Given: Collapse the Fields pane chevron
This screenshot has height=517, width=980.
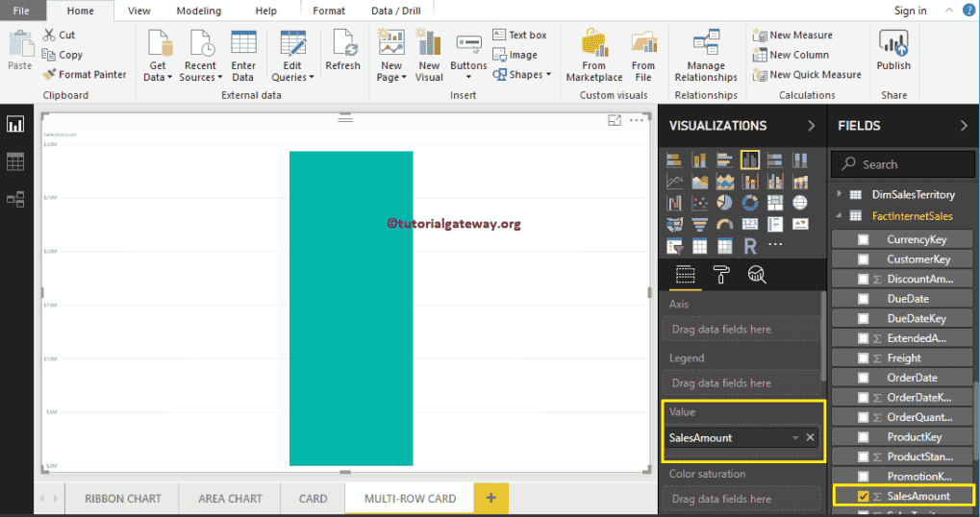Looking at the screenshot, I should [964, 126].
